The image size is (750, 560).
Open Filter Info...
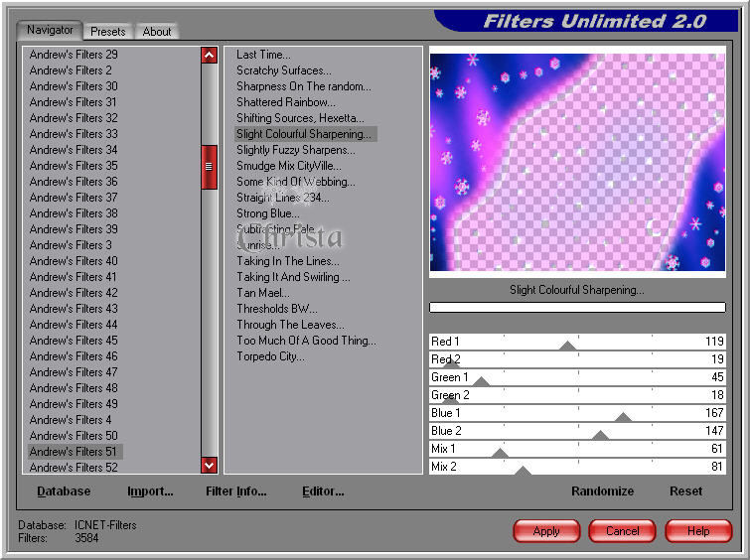[x=236, y=491]
